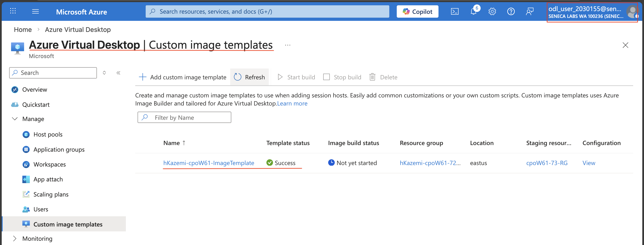Open the hKazemi-cpoW61-72 resource group link
The image size is (644, 245).
[x=430, y=163]
